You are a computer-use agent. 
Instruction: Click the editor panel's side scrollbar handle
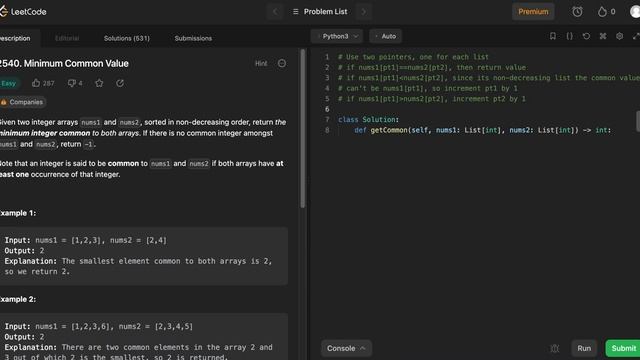point(638,121)
